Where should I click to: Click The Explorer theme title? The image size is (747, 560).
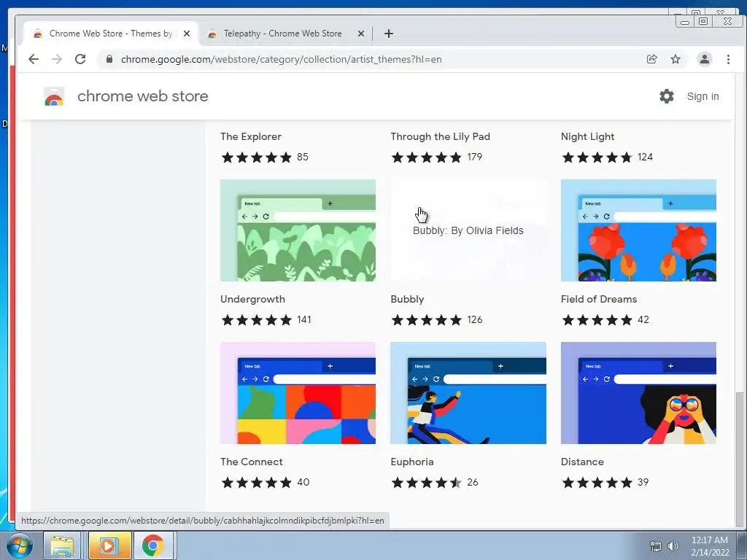tap(251, 136)
